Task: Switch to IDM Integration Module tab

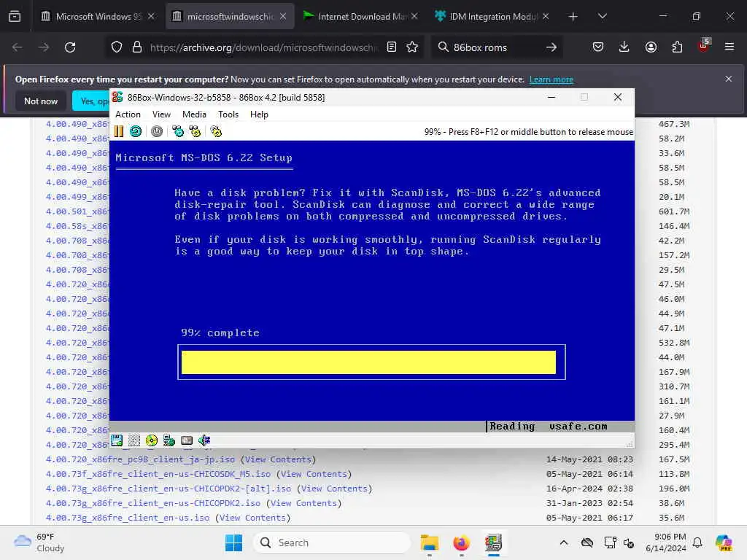Action: pos(492,16)
